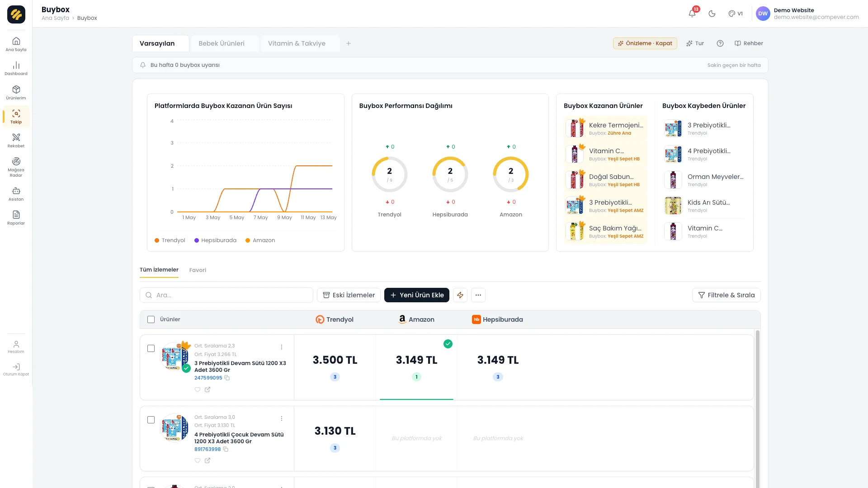Toggle Trendyol series in chart legend
Screen dimensions: 868x488
click(x=170, y=240)
